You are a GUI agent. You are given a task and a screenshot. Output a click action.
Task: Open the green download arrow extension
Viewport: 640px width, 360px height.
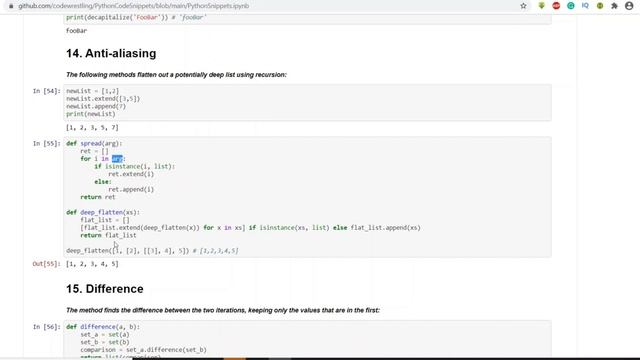pos(542,6)
